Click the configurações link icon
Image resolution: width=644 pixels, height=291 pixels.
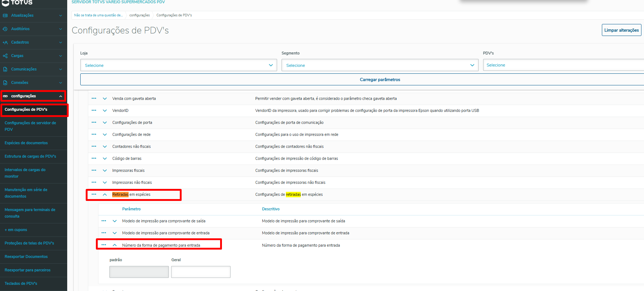point(5,96)
